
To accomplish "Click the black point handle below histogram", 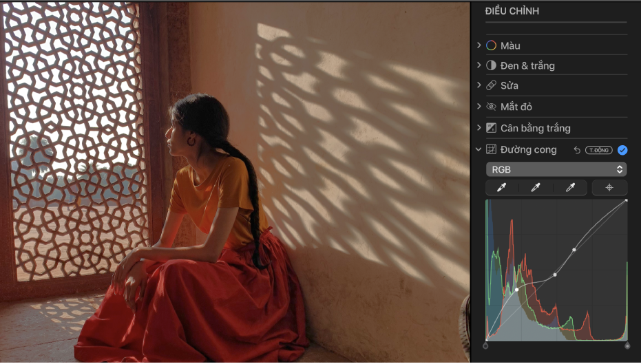I will point(486,345).
